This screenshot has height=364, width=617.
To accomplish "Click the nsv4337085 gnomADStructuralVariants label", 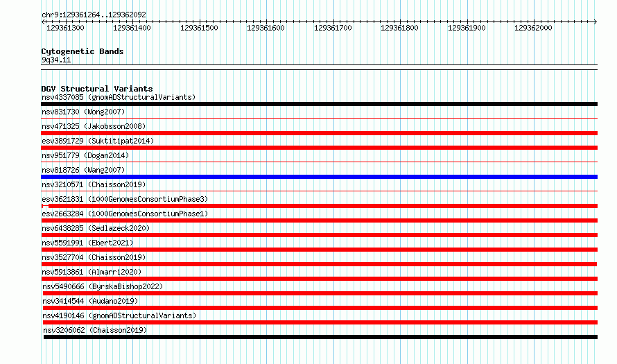I will coord(119,97).
